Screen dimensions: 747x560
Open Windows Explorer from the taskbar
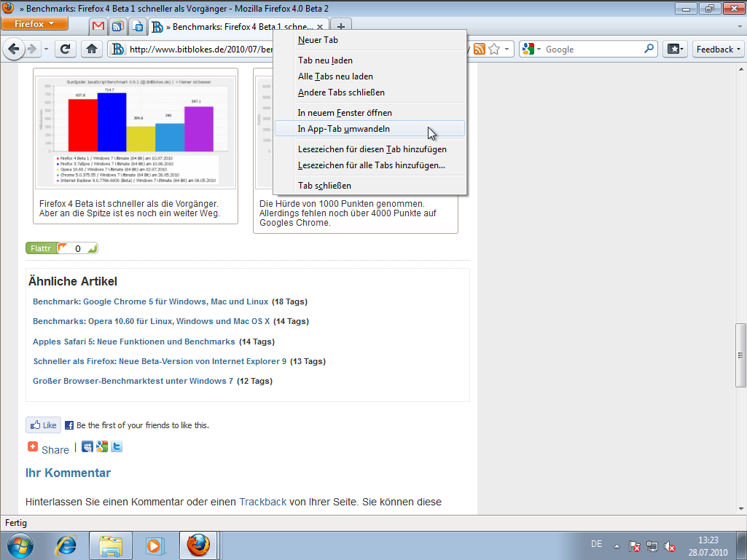pos(111,545)
